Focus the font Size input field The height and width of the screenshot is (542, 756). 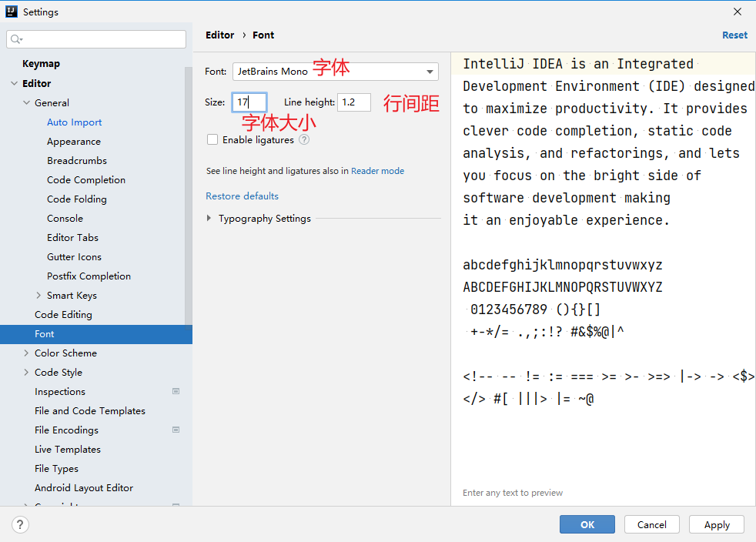pyautogui.click(x=249, y=102)
